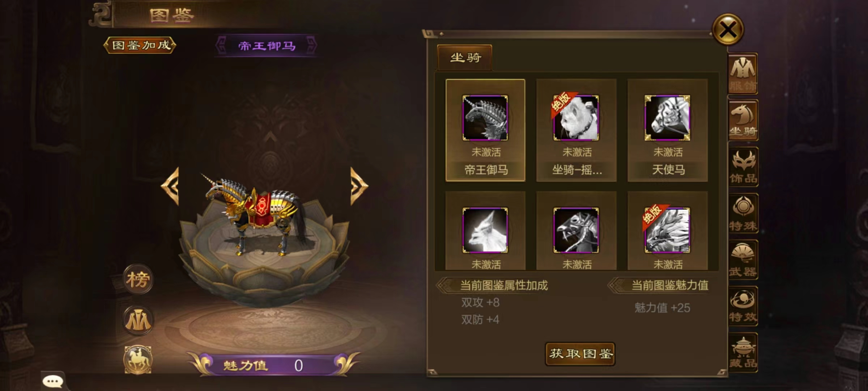This screenshot has height=391, width=868.
Task: Open the 服饰 clothing category icon
Action: (x=743, y=74)
